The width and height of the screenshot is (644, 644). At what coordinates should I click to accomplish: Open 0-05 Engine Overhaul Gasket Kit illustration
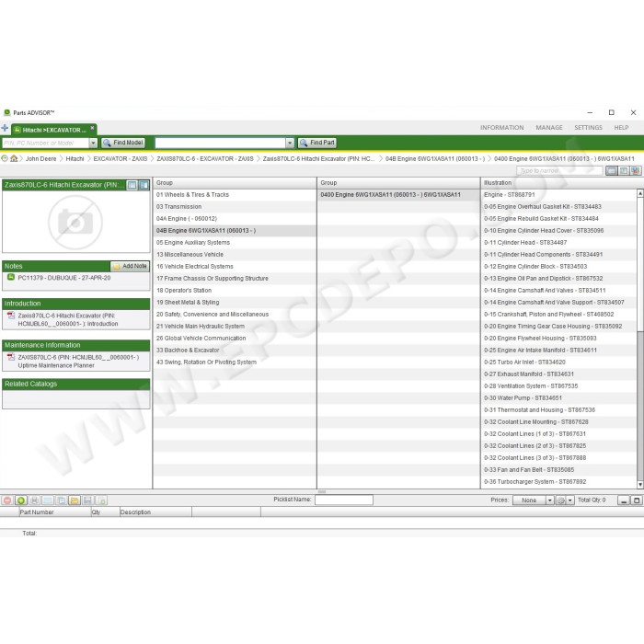[x=559, y=207]
